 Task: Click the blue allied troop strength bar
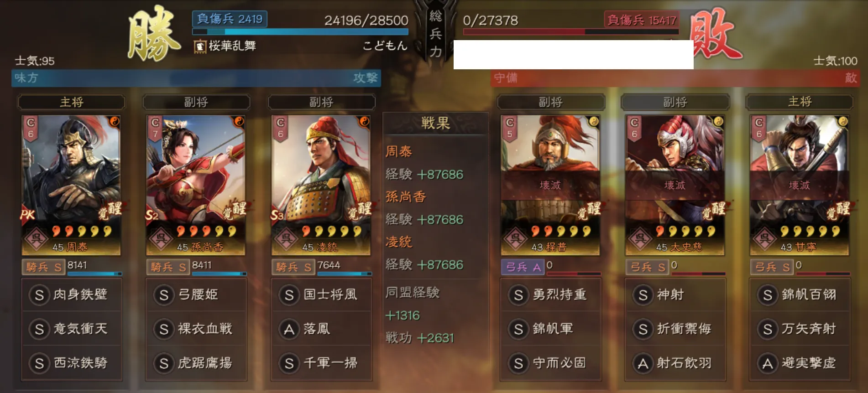(x=300, y=32)
